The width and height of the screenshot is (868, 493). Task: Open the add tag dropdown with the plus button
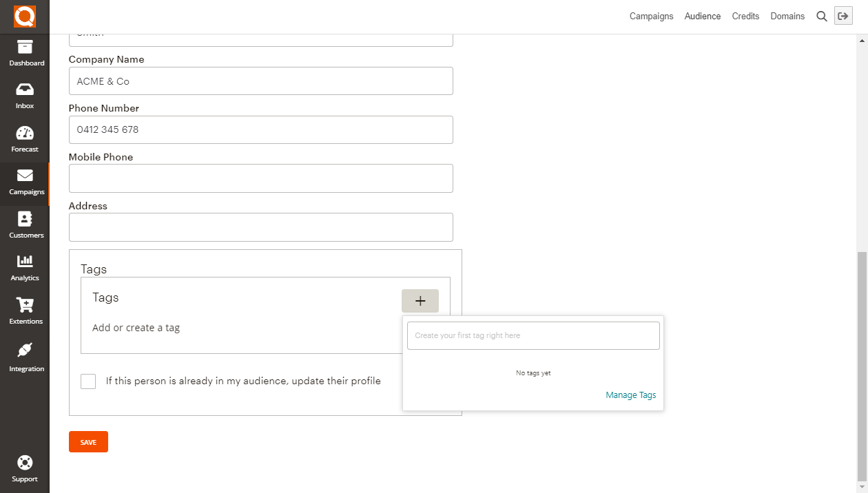tap(420, 300)
